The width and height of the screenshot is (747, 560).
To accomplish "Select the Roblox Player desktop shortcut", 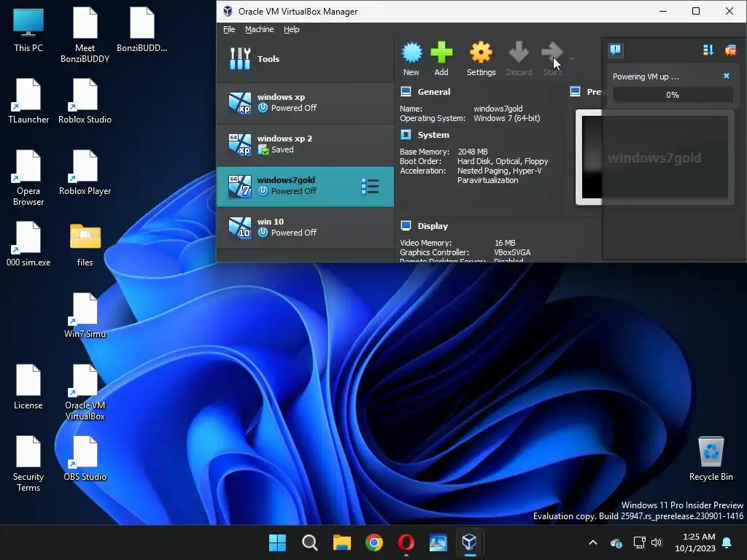I will [85, 172].
